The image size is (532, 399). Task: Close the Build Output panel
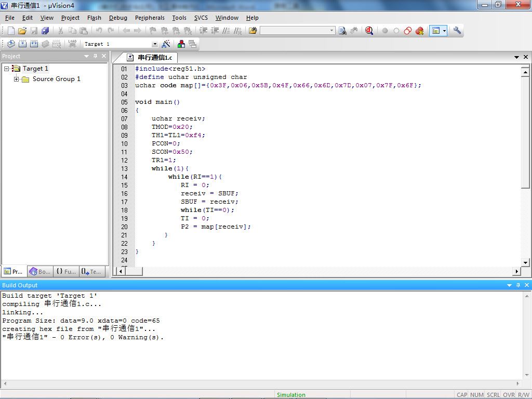(527, 285)
